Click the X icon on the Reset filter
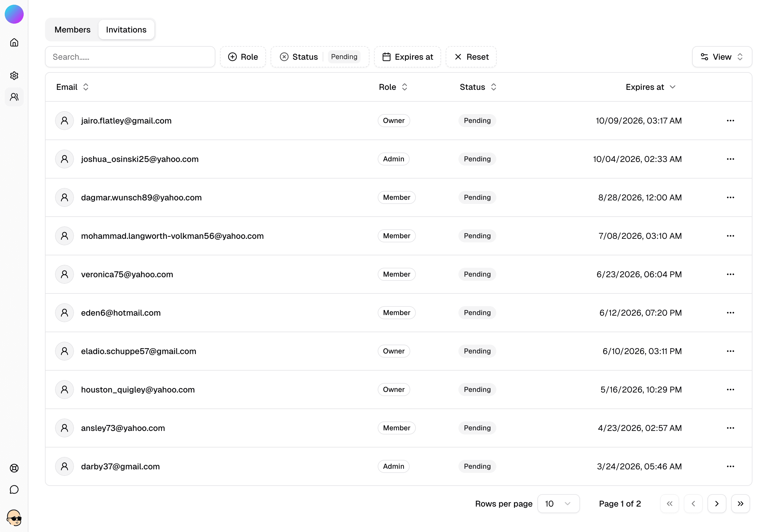Screen dimensions: 769x532 click(x=458, y=57)
